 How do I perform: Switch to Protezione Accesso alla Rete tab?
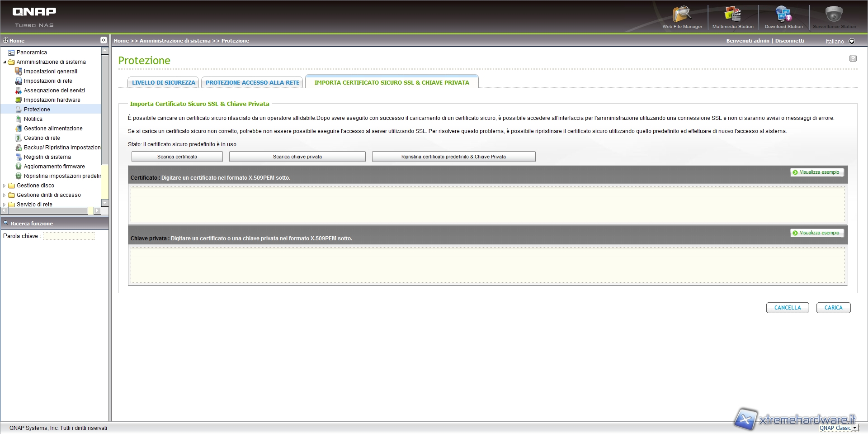[x=252, y=83]
